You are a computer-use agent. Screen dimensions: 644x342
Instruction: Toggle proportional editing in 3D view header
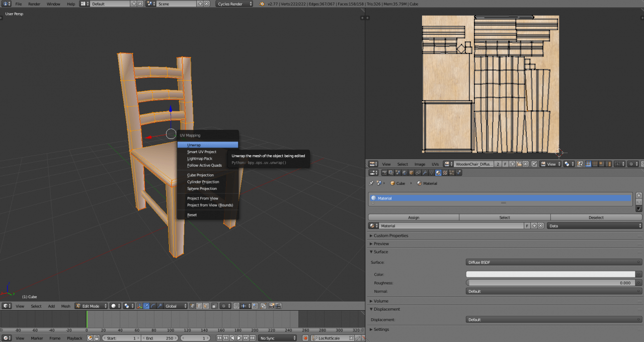click(225, 306)
